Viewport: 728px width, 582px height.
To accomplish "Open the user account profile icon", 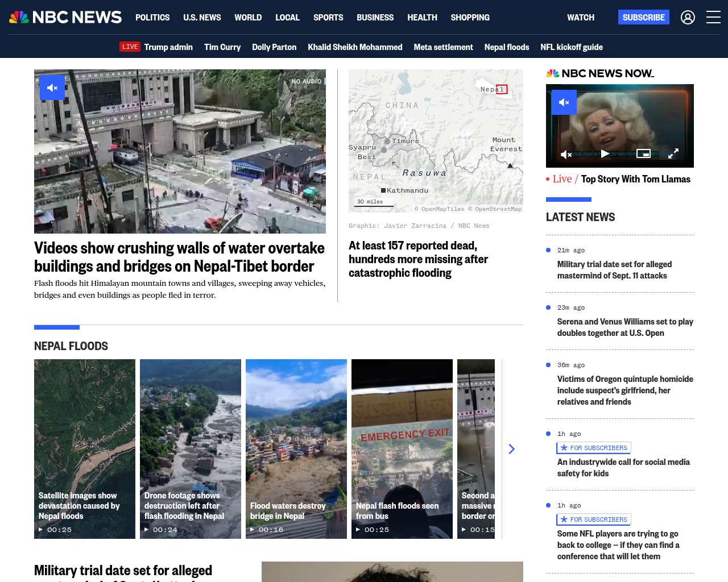I will (688, 18).
